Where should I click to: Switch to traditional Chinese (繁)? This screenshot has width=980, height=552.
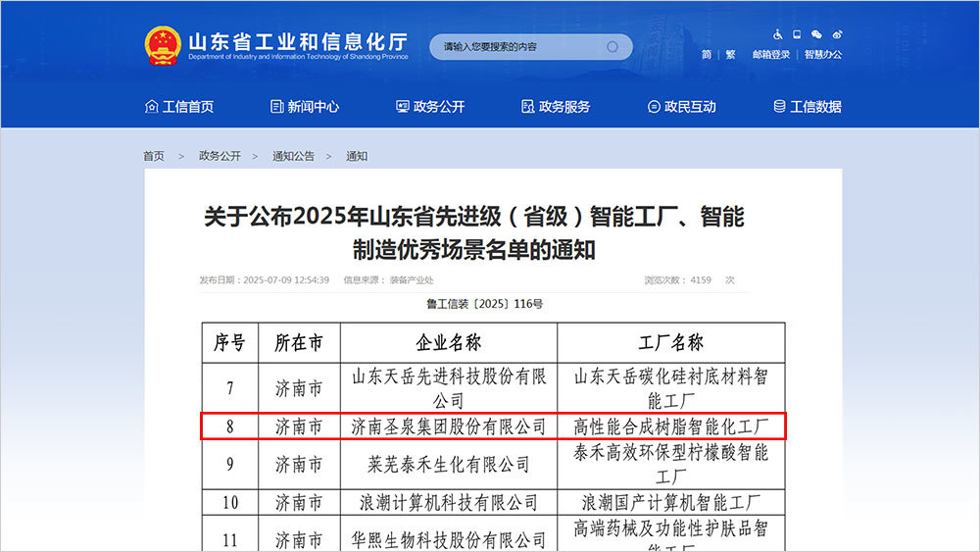pos(730,55)
